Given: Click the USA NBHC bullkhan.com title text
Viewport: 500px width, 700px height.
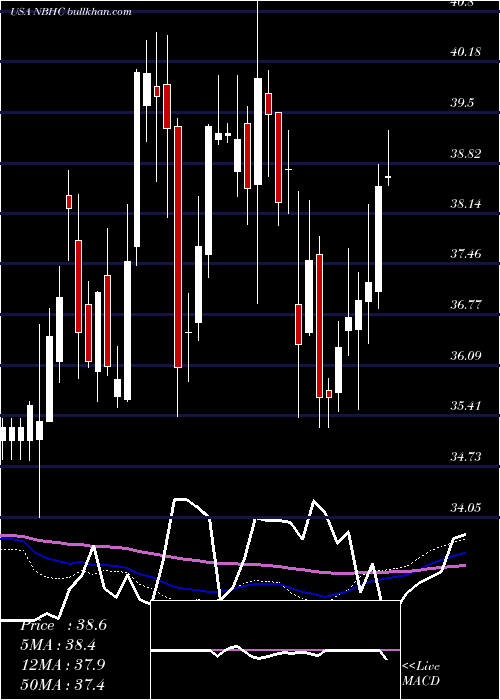Looking at the screenshot, I should click(x=71, y=11).
